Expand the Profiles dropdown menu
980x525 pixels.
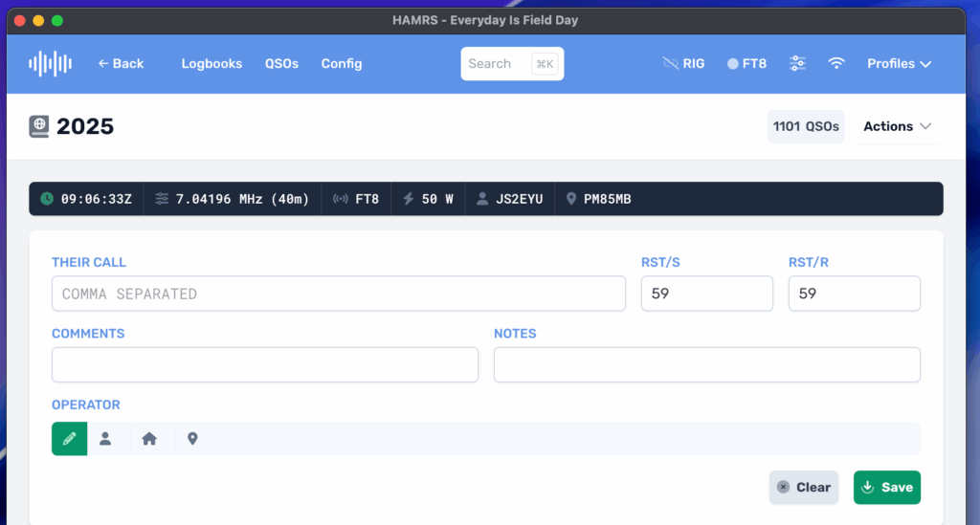coord(899,64)
